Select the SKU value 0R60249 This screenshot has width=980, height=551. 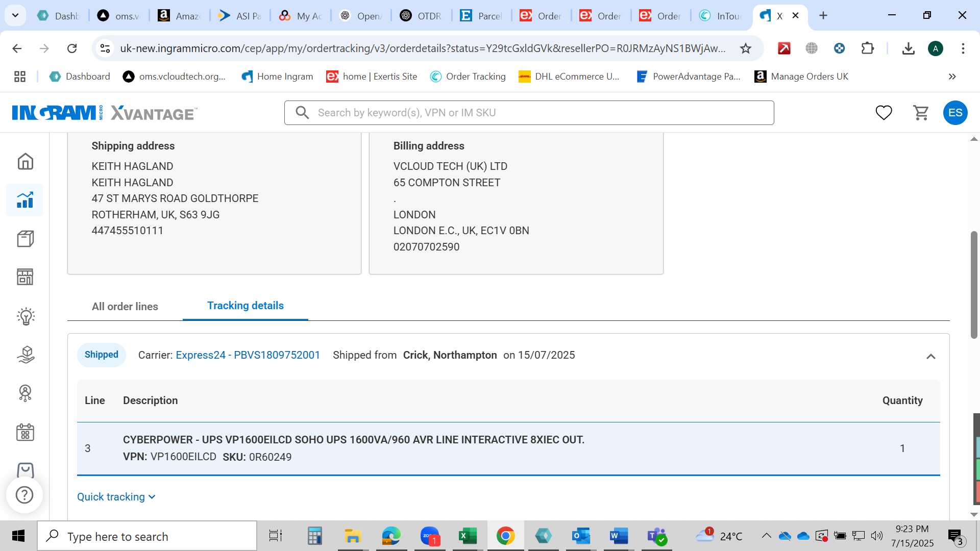270,457
